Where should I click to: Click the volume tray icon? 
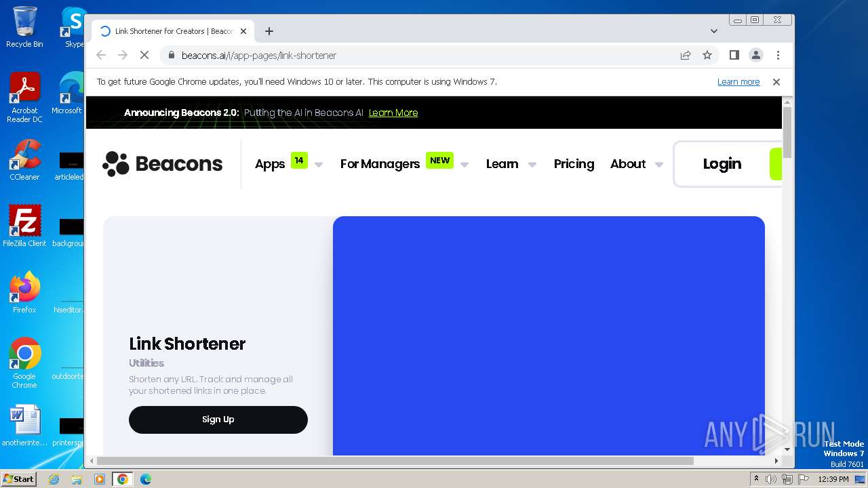coord(771,479)
